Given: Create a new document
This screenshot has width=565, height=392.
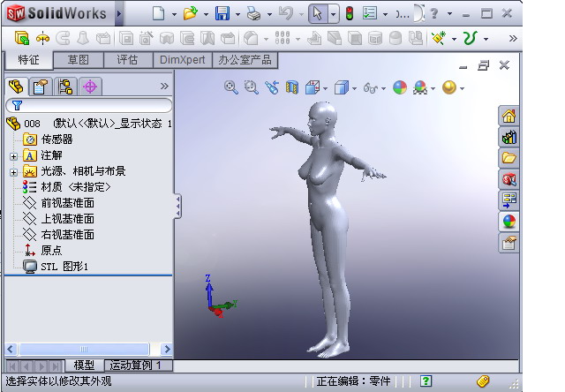Looking at the screenshot, I should pyautogui.click(x=159, y=14).
